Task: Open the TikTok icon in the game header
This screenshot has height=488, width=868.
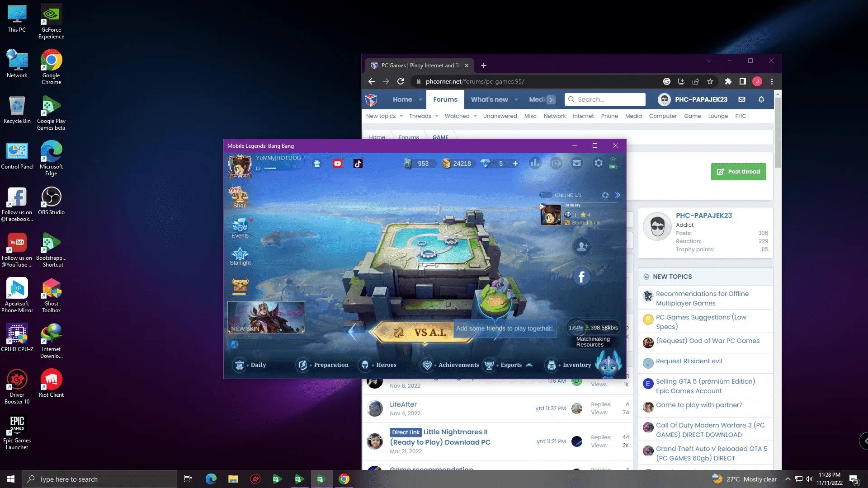Action: [x=358, y=164]
